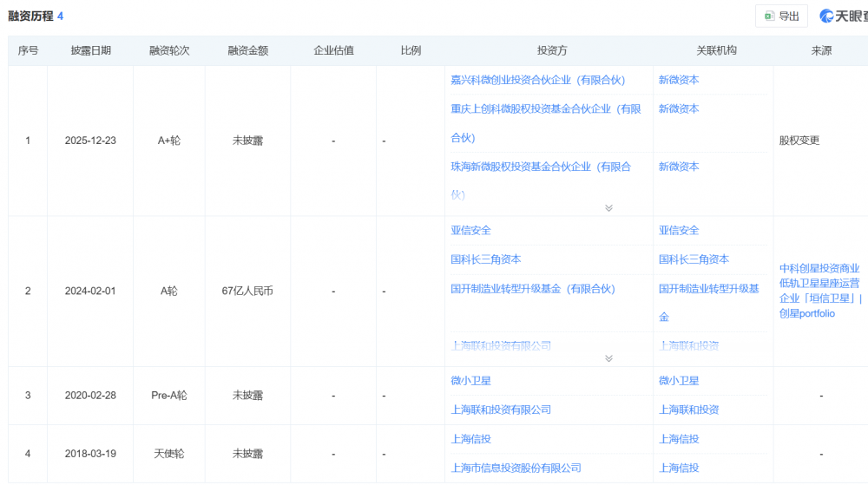Click the 导出 export button
868x485 pixels.
[x=781, y=16]
